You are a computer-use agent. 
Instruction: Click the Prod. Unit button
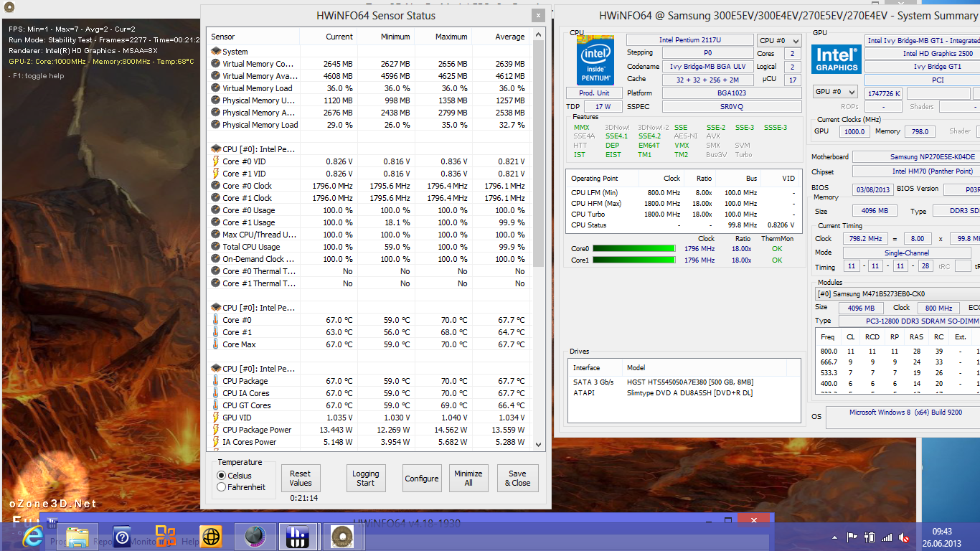[594, 93]
